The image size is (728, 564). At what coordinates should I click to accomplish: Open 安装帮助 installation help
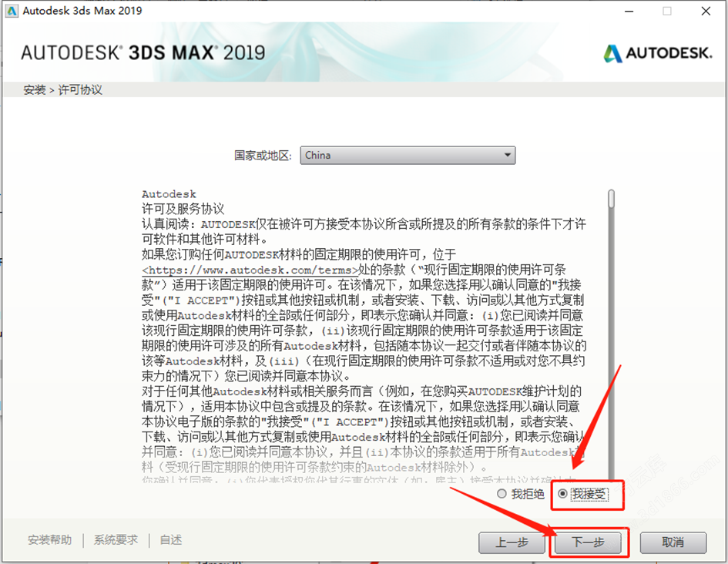pos(48,540)
